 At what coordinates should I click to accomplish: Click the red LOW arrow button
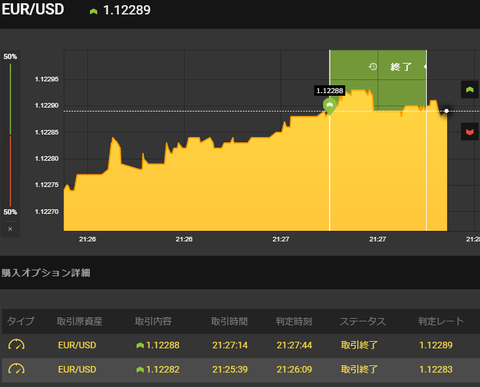[470, 132]
